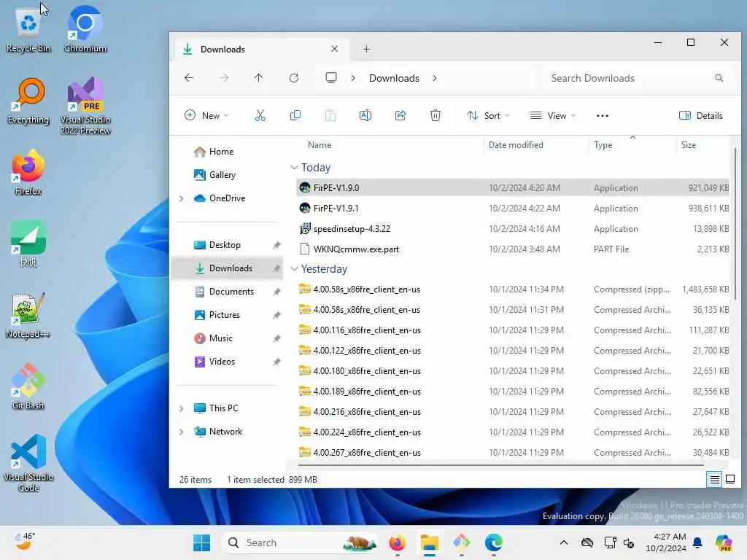
Task: Click chevron after Downloads in address bar
Action: pos(435,78)
